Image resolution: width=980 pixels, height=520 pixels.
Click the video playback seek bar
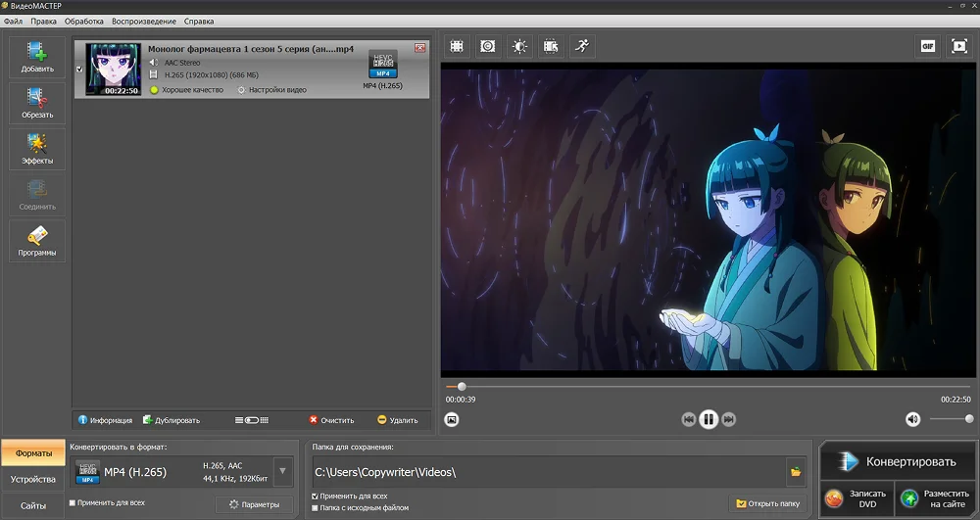click(x=686, y=386)
